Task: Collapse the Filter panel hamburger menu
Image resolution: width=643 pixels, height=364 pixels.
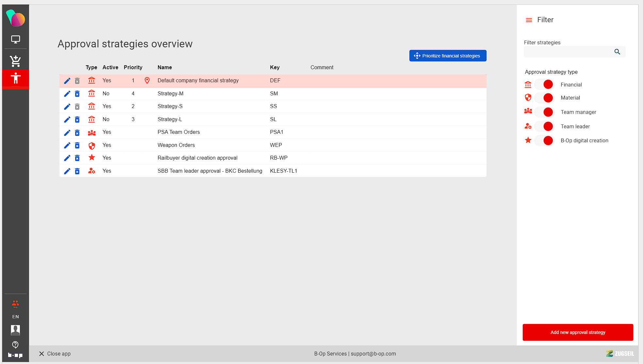Action: 529,20
